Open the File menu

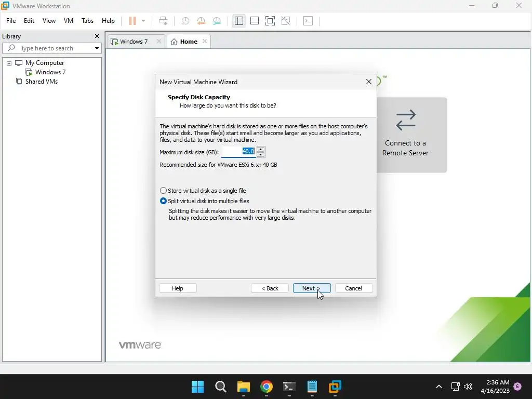coord(11,21)
